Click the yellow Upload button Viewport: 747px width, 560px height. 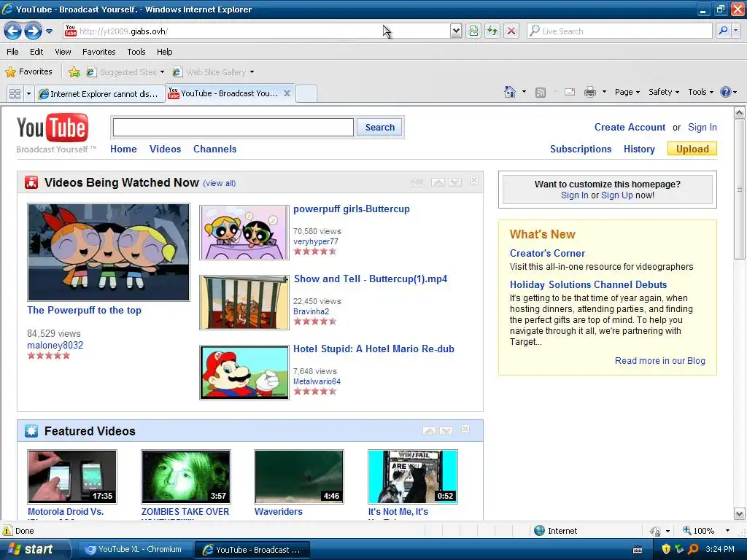pyautogui.click(x=692, y=149)
